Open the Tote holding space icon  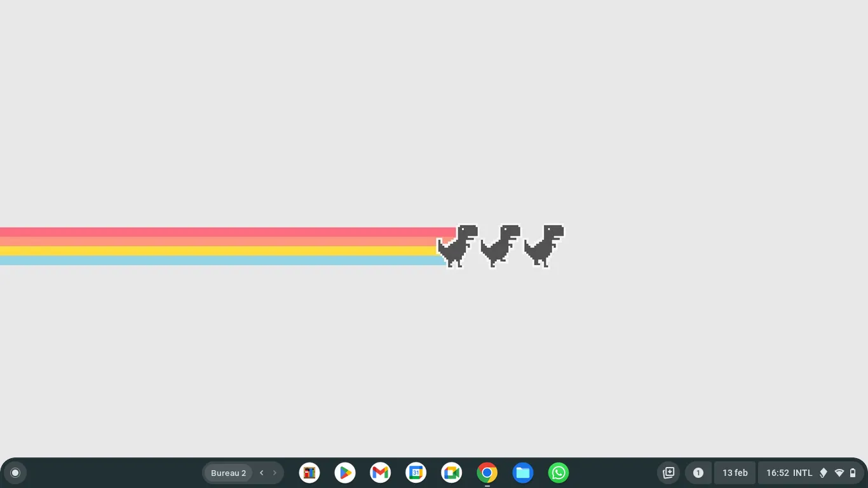click(x=668, y=473)
